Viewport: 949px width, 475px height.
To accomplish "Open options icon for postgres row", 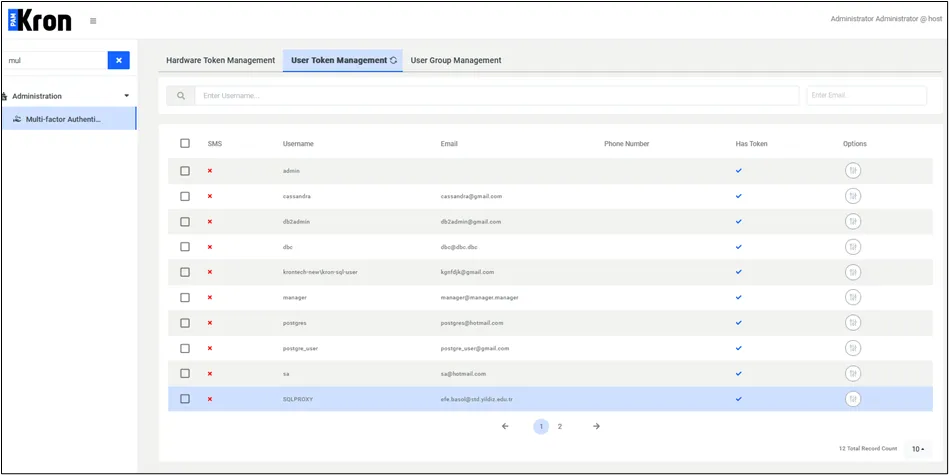I will (x=853, y=323).
